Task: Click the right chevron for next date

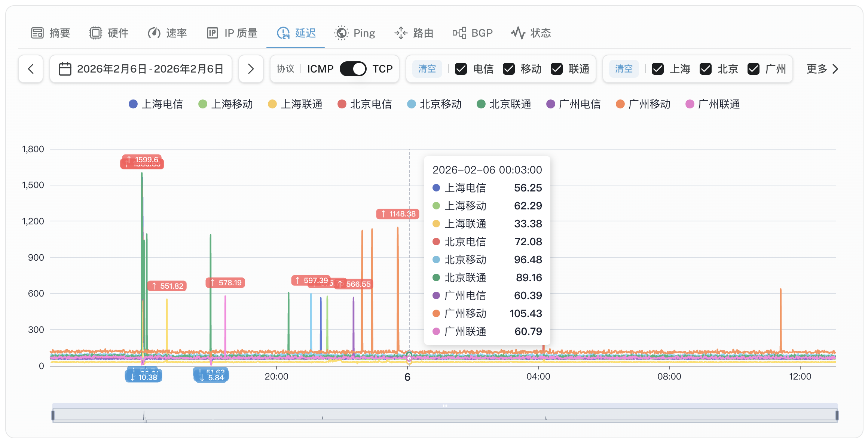Action: pyautogui.click(x=251, y=68)
